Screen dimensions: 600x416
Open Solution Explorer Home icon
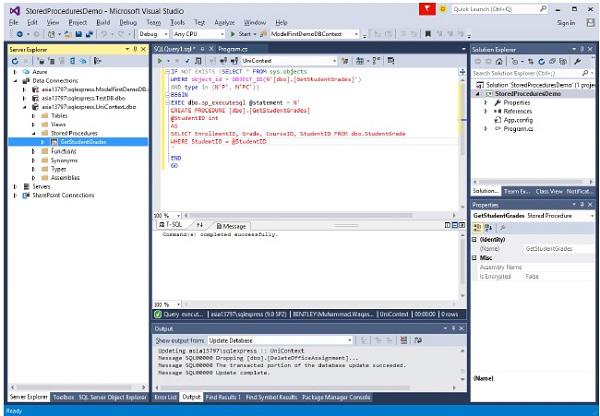pyautogui.click(x=499, y=61)
